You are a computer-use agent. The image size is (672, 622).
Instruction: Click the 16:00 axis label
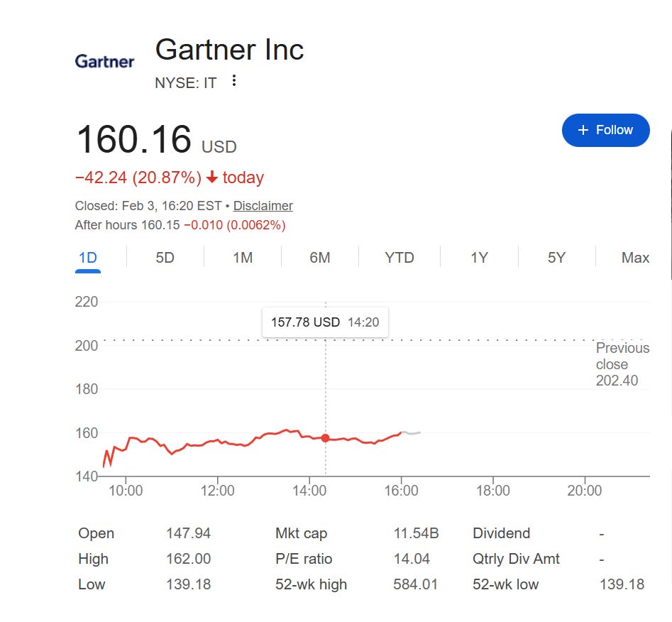(401, 491)
